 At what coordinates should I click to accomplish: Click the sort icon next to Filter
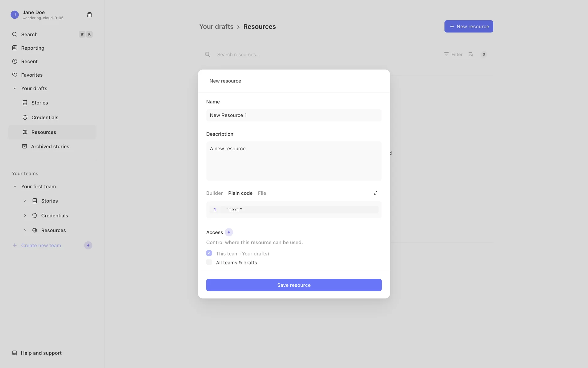point(471,54)
